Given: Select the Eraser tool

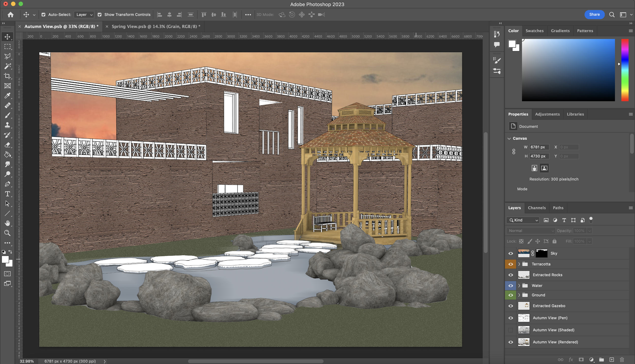Looking at the screenshot, I should (7, 145).
